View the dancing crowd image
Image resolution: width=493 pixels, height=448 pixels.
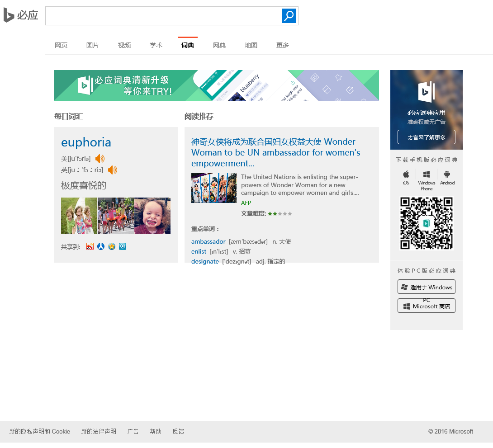(116, 216)
